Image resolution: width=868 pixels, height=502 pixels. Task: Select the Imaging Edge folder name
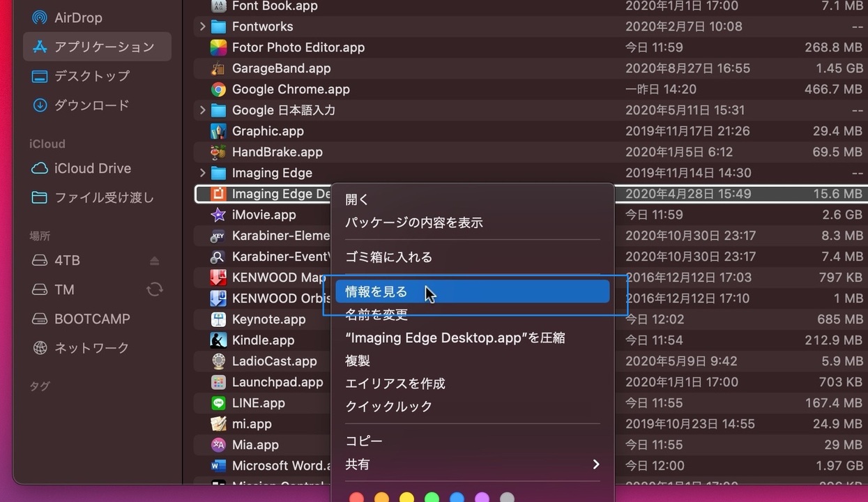click(272, 173)
